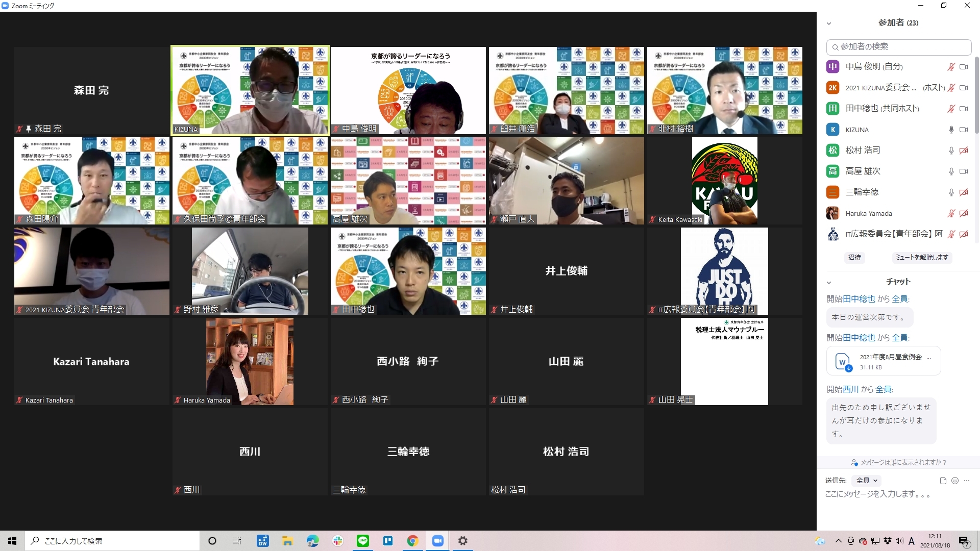The width and height of the screenshot is (980, 551).
Task: Click microphone icon for 三輪幸徳 row
Action: [x=951, y=192]
